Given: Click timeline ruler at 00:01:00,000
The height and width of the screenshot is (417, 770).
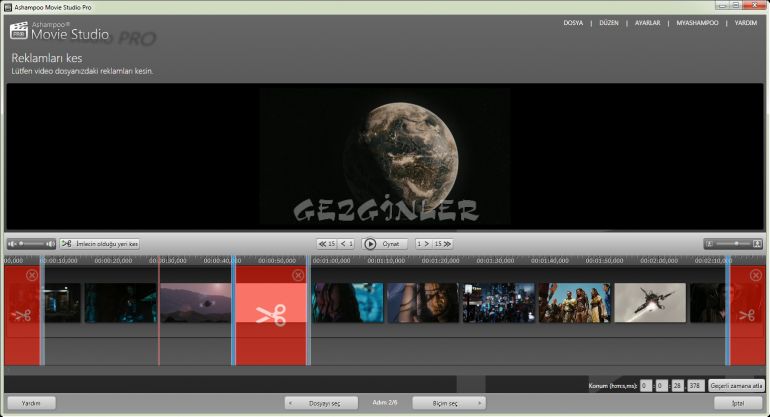Looking at the screenshot, I should coord(332,261).
